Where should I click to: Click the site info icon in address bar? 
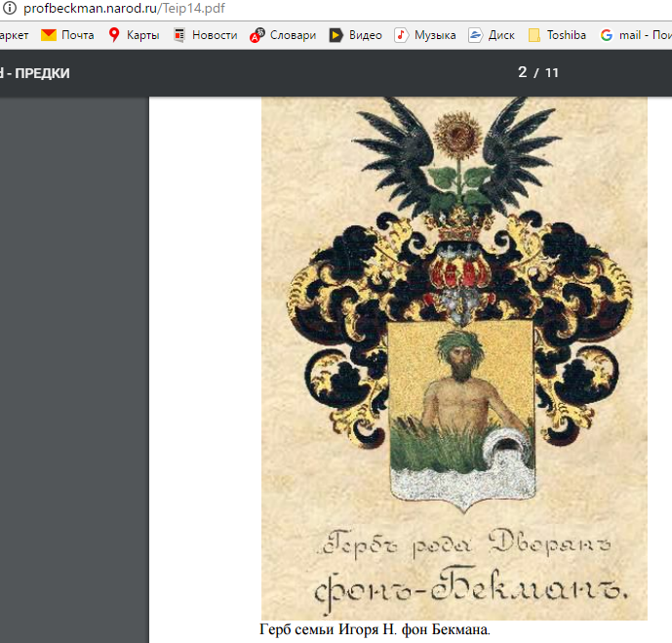click(x=10, y=8)
